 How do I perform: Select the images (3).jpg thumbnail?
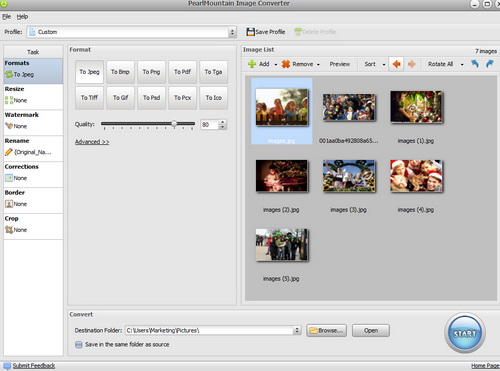pos(349,176)
